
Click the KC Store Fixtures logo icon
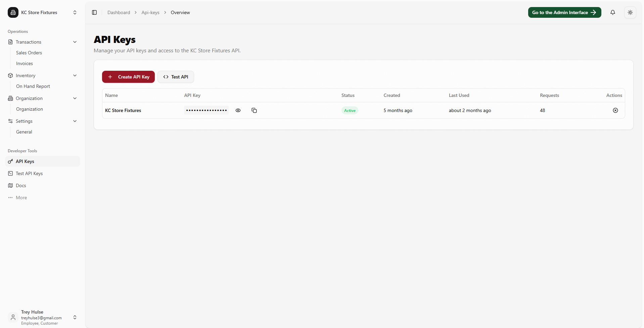click(13, 12)
